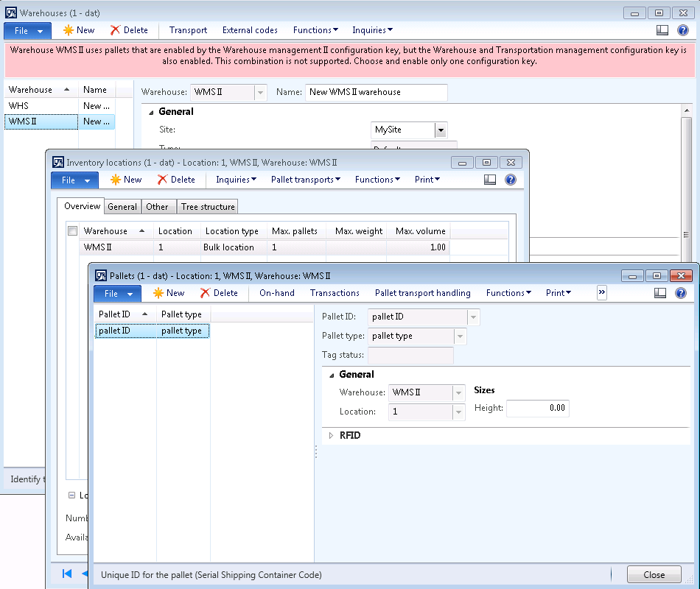Click New in the Pallets toolbar

click(x=168, y=293)
